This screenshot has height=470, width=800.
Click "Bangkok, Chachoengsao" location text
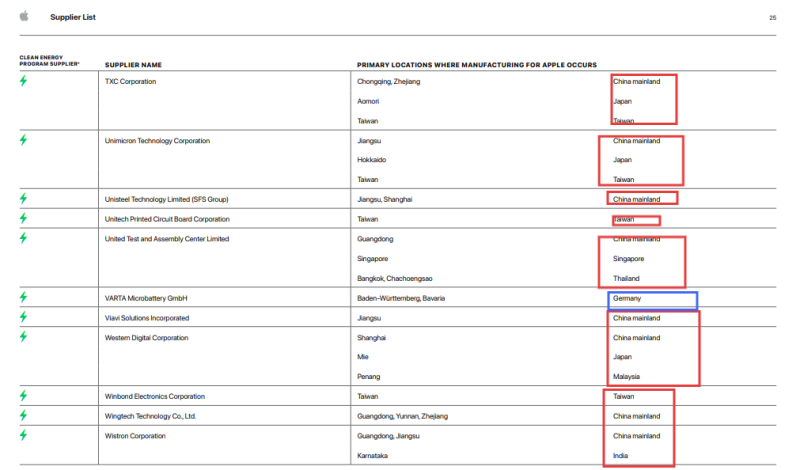(395, 279)
